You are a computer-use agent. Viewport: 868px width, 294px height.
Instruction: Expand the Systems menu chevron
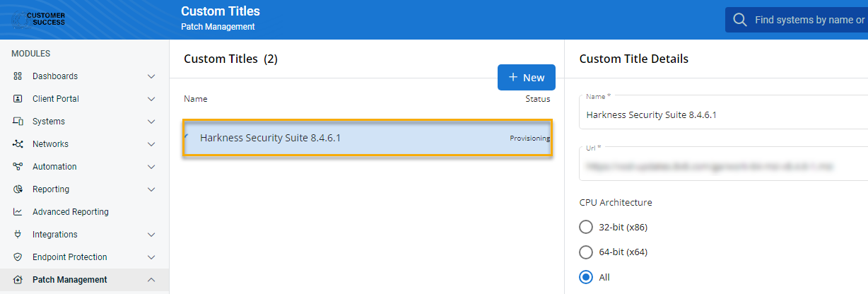coord(151,122)
